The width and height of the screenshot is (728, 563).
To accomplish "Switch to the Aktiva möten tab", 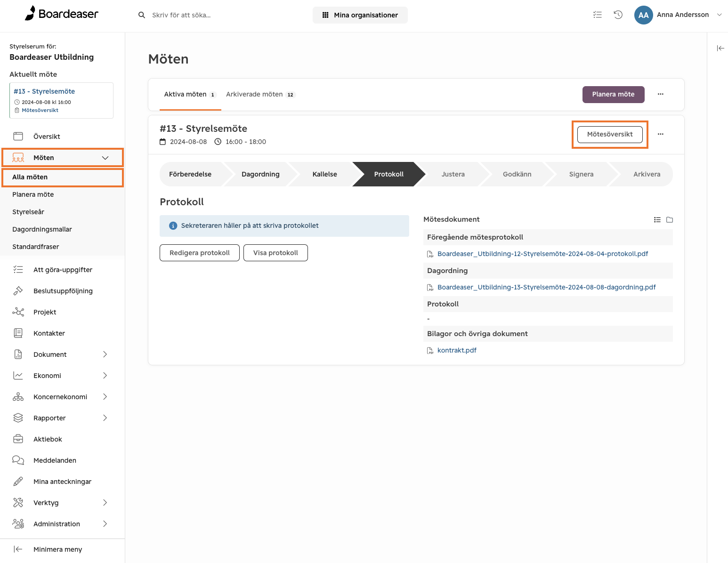I will [190, 95].
